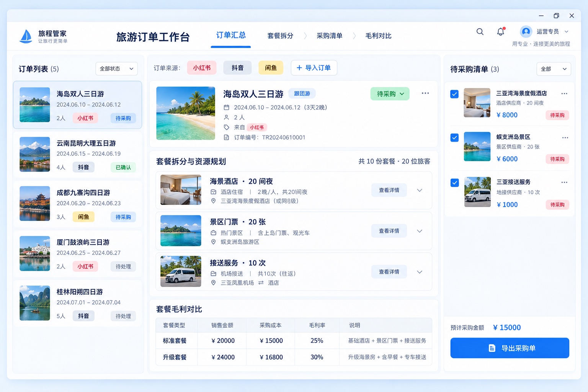The height and width of the screenshot is (392, 588).
Task: Open more options for 蜈支洲岛景区
Action: coord(565,137)
